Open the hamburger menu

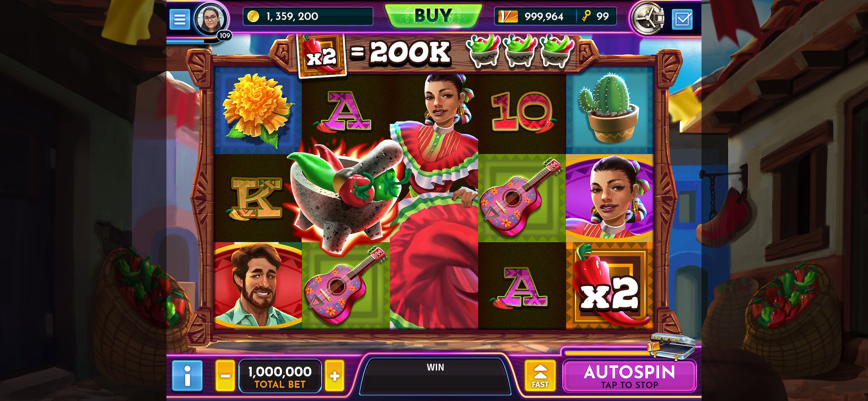tap(179, 19)
